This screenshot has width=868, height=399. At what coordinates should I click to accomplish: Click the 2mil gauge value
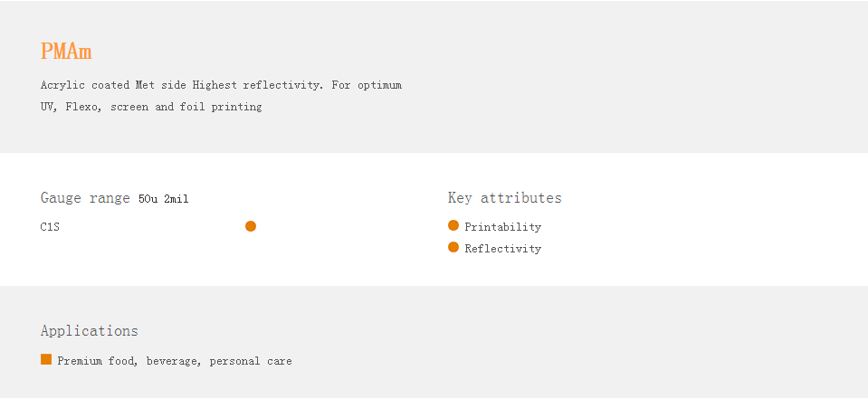pos(176,199)
